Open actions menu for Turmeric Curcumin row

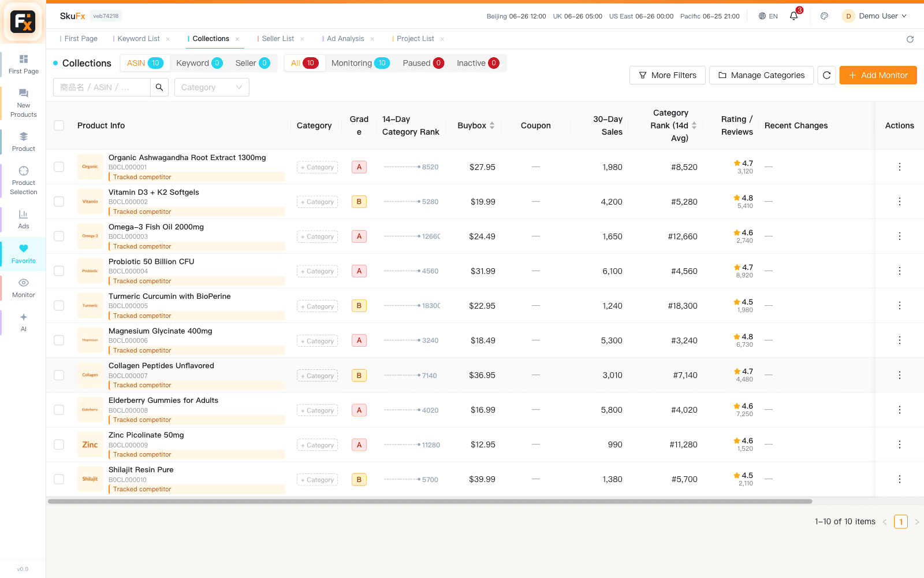[899, 306]
